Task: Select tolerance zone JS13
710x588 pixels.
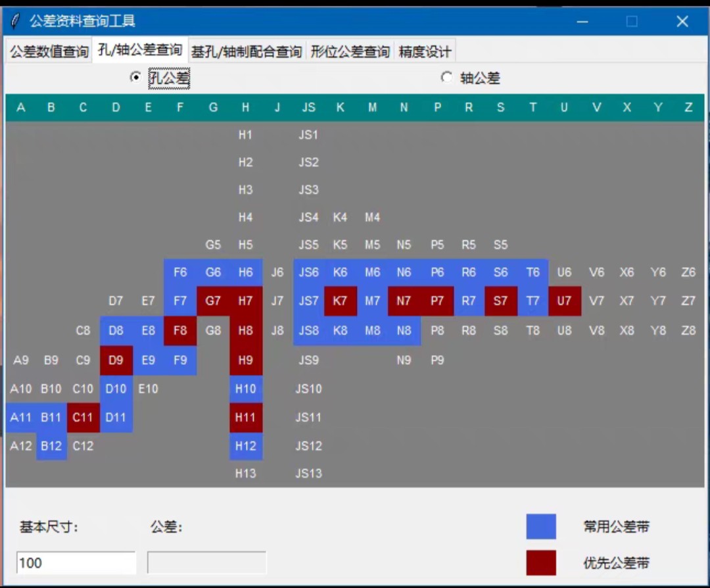Action: point(309,474)
